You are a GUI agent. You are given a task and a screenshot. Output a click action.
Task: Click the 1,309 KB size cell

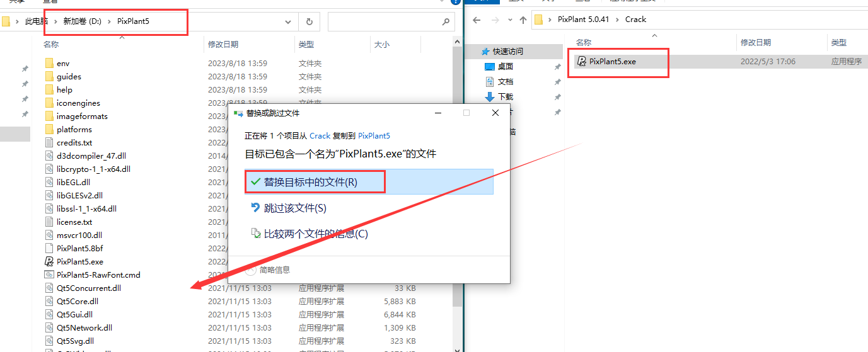point(400,327)
